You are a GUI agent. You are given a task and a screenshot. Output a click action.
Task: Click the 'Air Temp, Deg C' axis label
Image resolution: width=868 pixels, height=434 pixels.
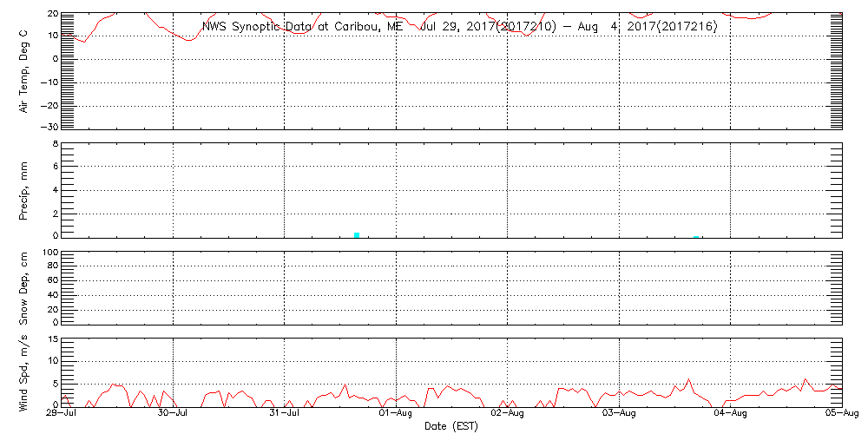(x=24, y=71)
